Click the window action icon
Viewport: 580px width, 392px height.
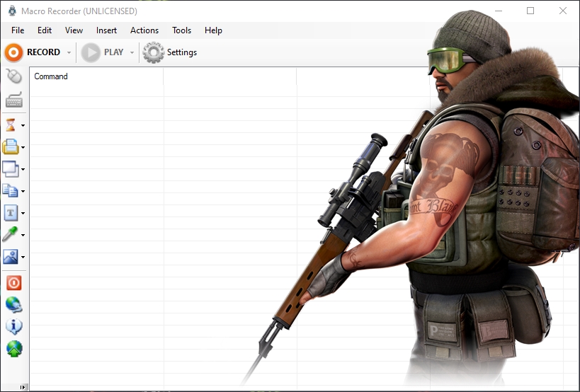[11, 169]
